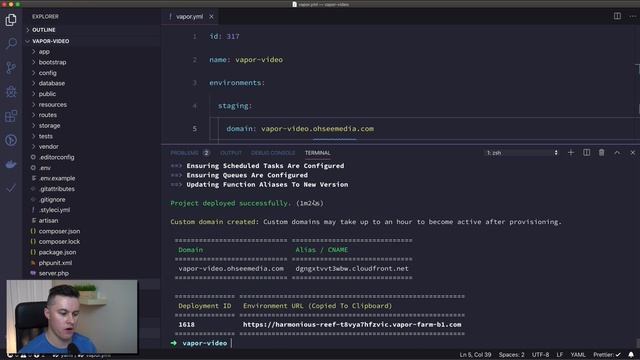This screenshot has width=640, height=360.
Task: Change end of line sequence LF
Action: [560, 355]
